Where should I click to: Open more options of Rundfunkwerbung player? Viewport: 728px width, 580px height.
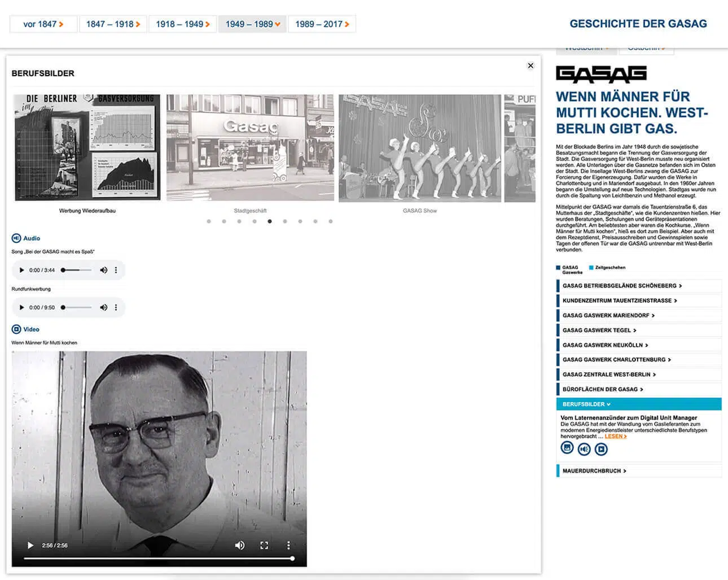116,307
